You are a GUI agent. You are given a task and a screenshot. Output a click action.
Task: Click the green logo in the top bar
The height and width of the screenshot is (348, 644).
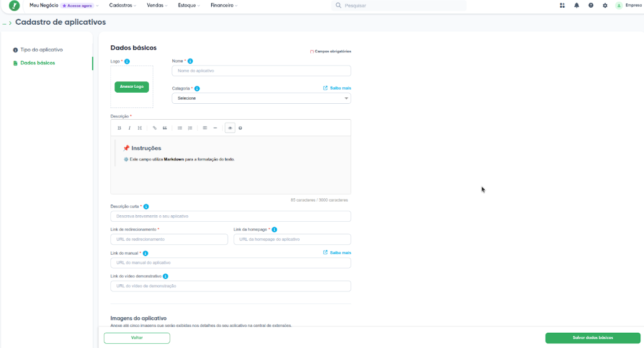[14, 6]
